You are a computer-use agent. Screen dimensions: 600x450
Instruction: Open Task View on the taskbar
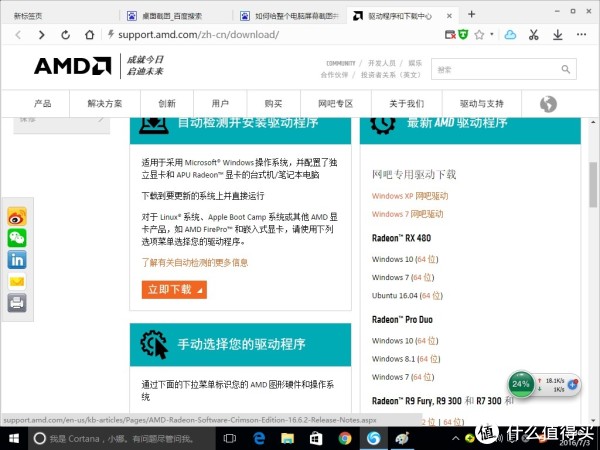pos(230,438)
